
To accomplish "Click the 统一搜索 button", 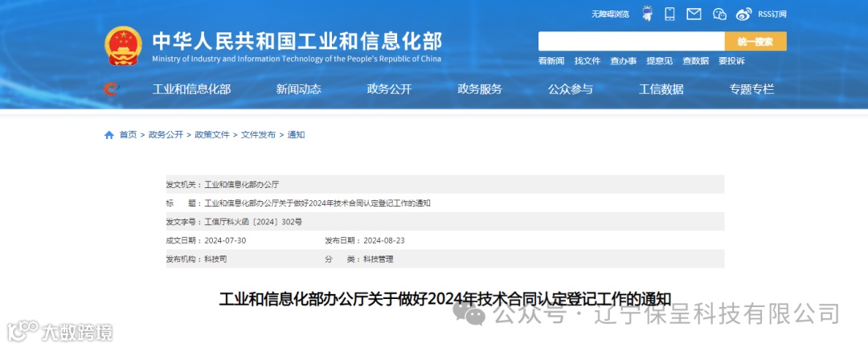I will [x=755, y=42].
